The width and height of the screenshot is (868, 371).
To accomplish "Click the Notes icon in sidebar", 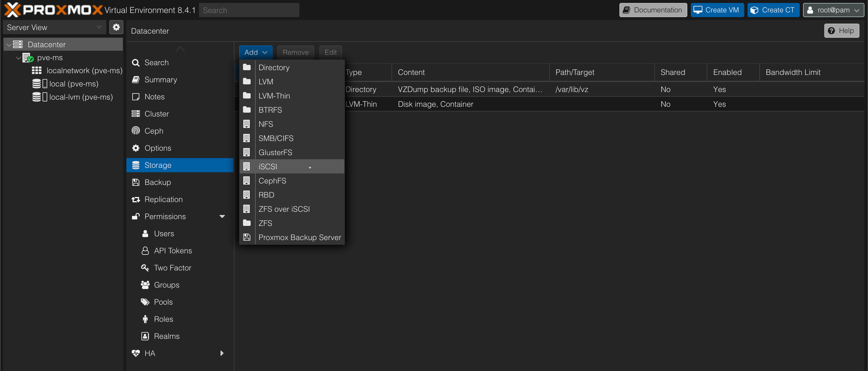I will 136,97.
